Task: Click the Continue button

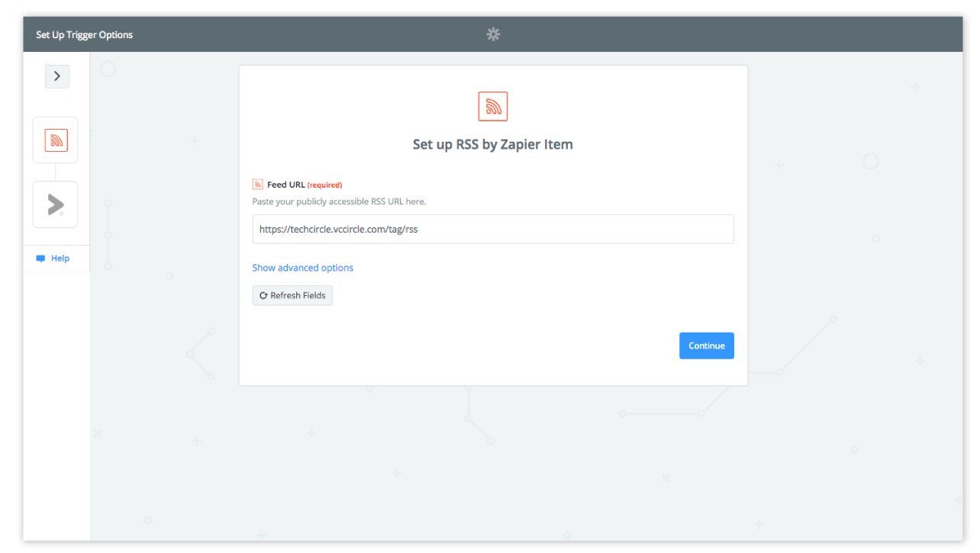Action: click(707, 346)
